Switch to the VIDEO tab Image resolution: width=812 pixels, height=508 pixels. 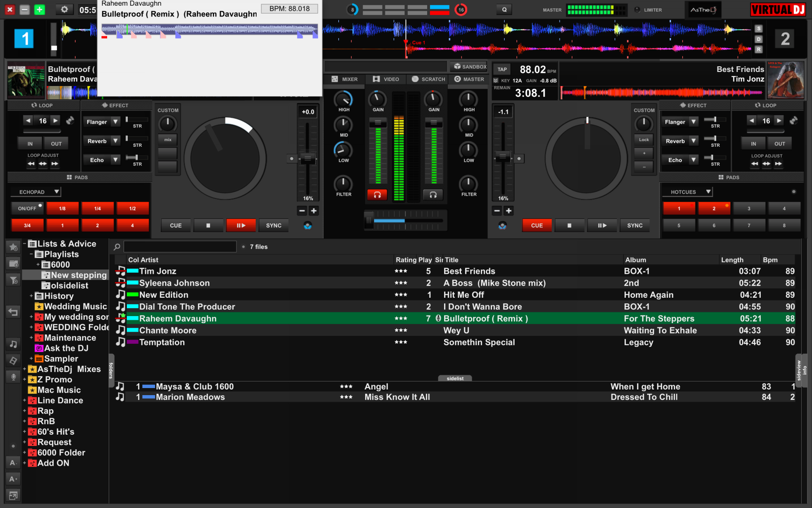(386, 79)
